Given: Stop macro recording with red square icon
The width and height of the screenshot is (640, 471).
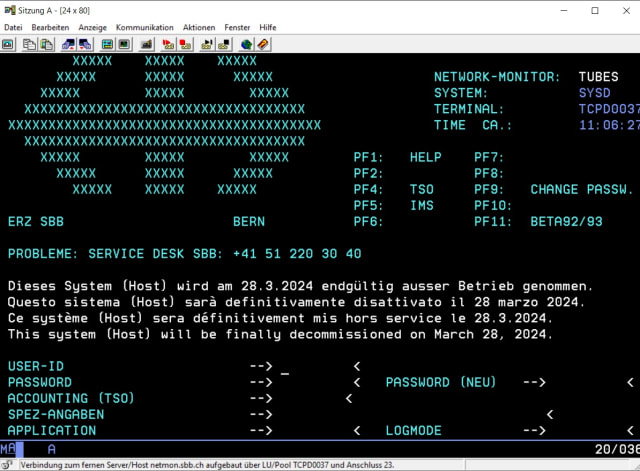Looking at the screenshot, I should click(185, 44).
